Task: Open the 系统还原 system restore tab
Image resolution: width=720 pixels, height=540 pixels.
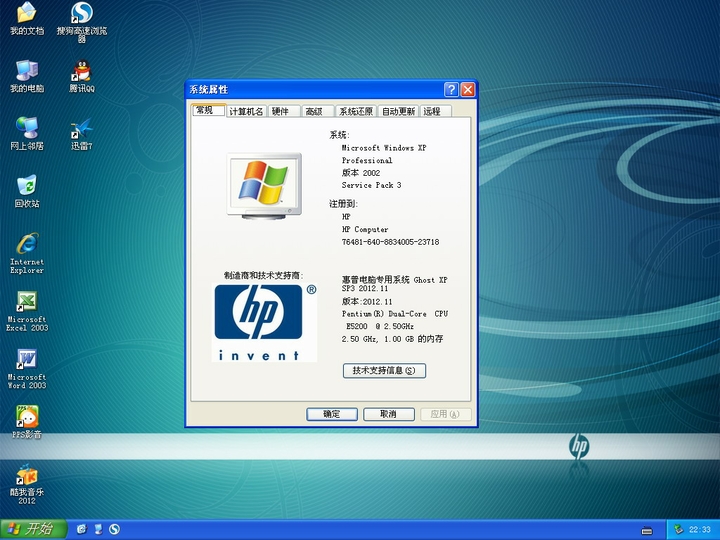Action: pos(356,112)
